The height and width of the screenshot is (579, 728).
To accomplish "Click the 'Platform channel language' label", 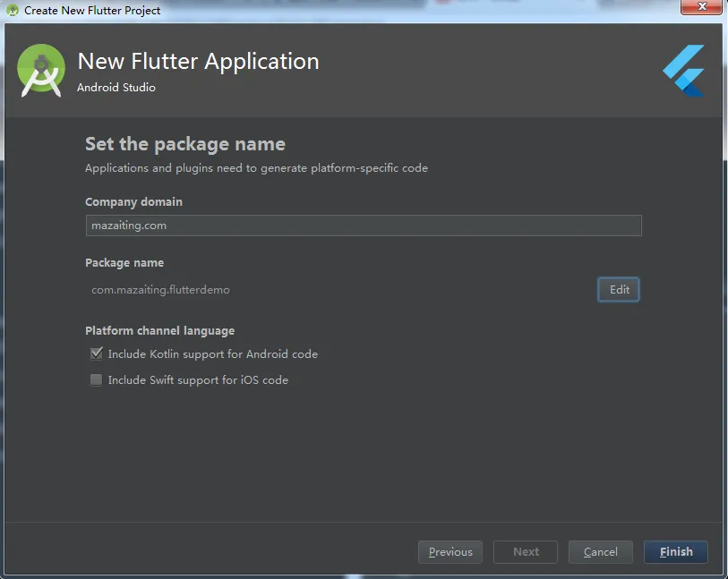I will pos(159,331).
